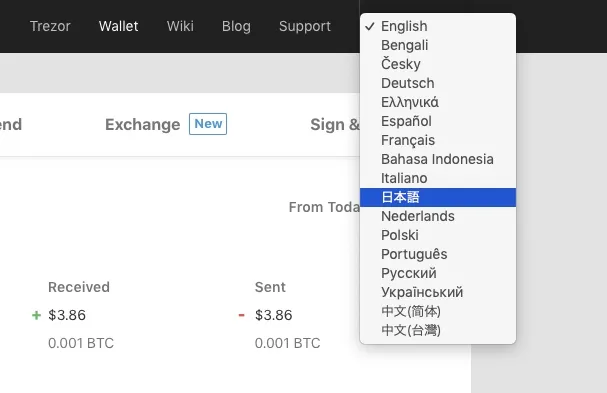Choose Nederlands language option
Image resolution: width=607 pixels, height=393 pixels.
tap(438, 216)
